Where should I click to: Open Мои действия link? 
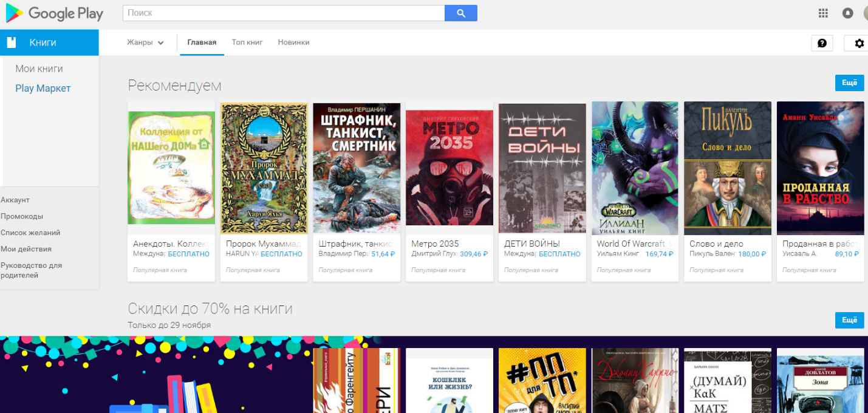(x=26, y=249)
